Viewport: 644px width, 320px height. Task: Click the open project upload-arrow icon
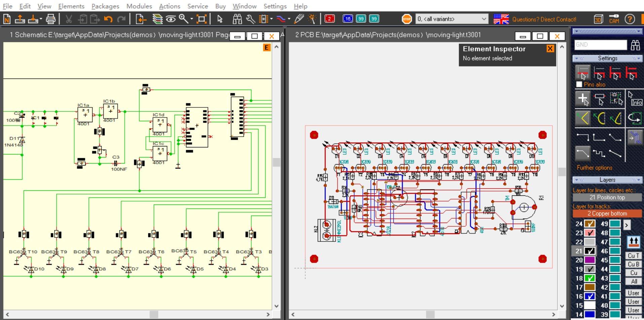click(20, 19)
